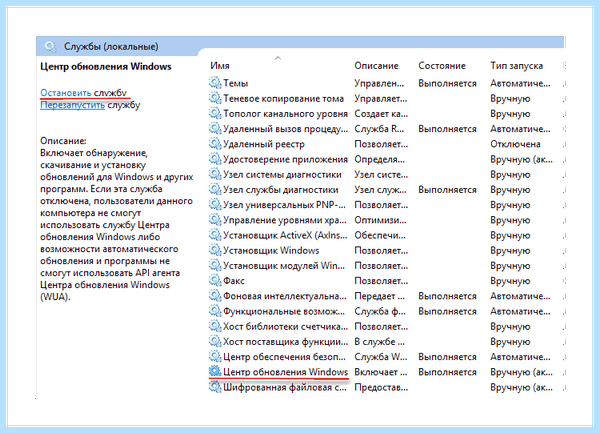Select the Установщик Windows service

271,251
